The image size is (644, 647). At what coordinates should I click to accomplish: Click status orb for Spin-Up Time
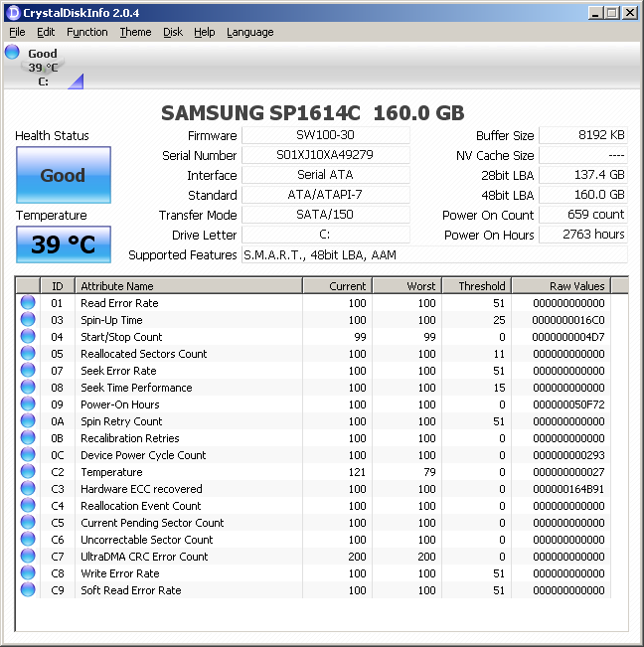point(28,319)
